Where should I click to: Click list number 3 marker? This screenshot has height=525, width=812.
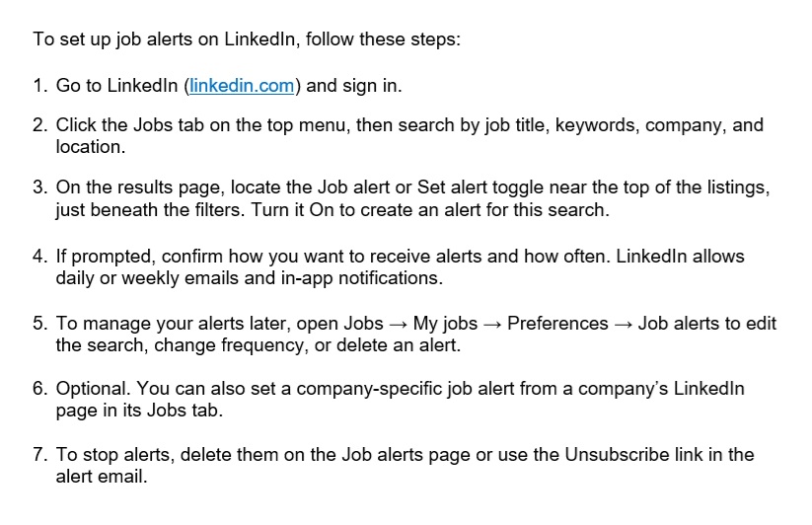[x=39, y=187]
